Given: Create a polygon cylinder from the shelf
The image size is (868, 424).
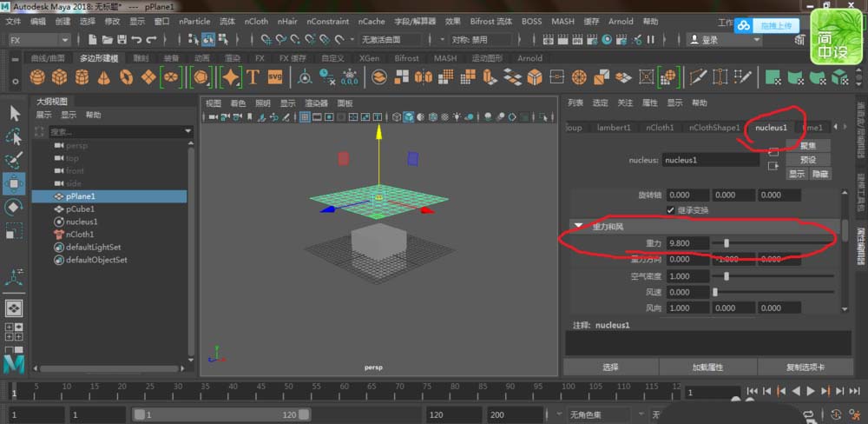Looking at the screenshot, I should tap(82, 77).
